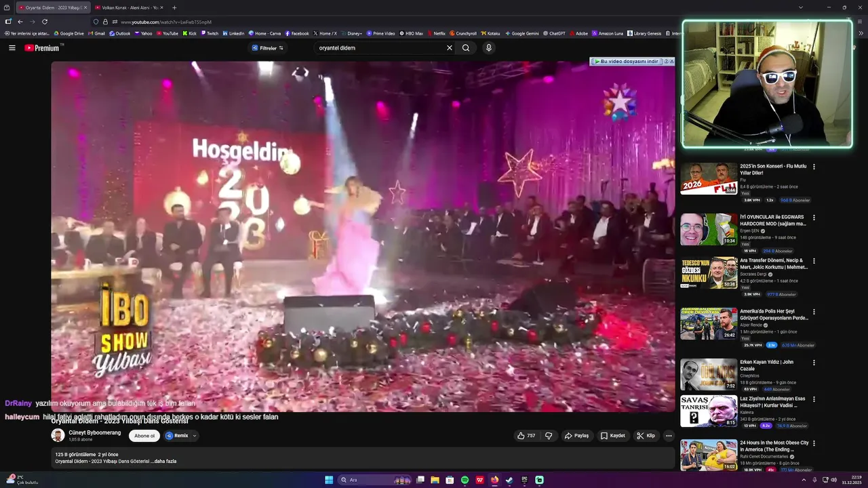The image size is (868, 488).
Task: Open options for Erken Kayan Yıldız video
Action: pos(814,363)
